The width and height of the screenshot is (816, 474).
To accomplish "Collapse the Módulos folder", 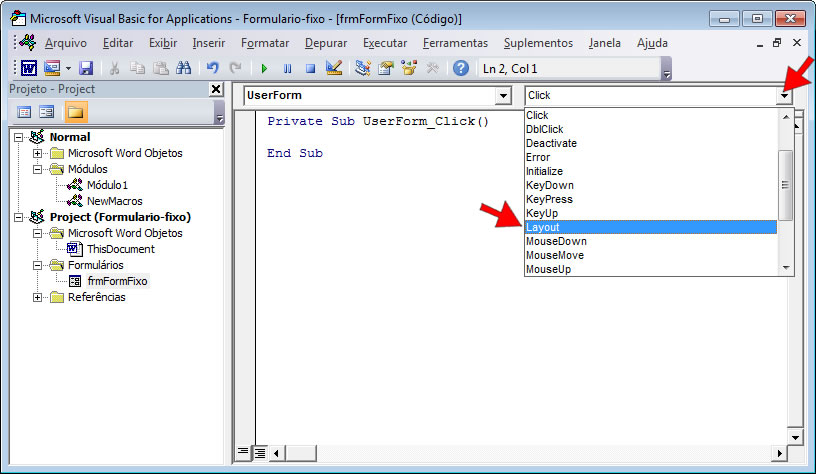I will pyautogui.click(x=37, y=170).
